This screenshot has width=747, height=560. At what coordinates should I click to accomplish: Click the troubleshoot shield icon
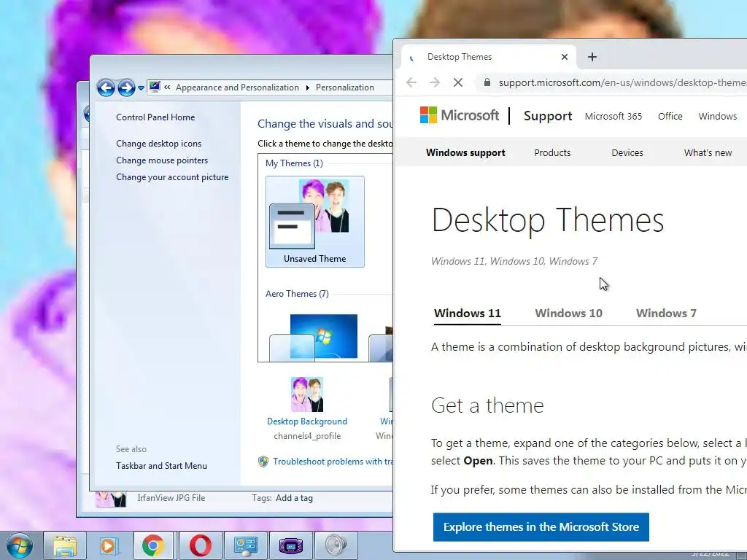(x=263, y=462)
